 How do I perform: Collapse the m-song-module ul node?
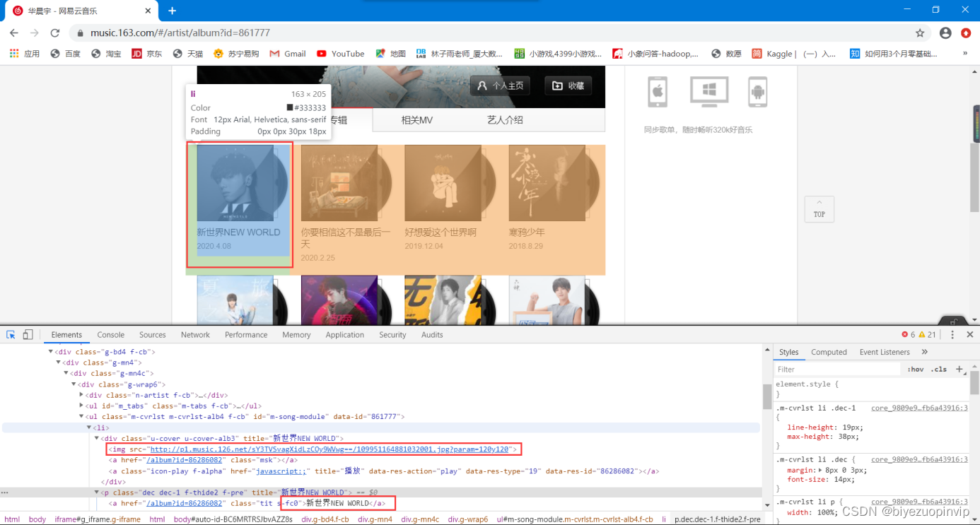(82, 417)
